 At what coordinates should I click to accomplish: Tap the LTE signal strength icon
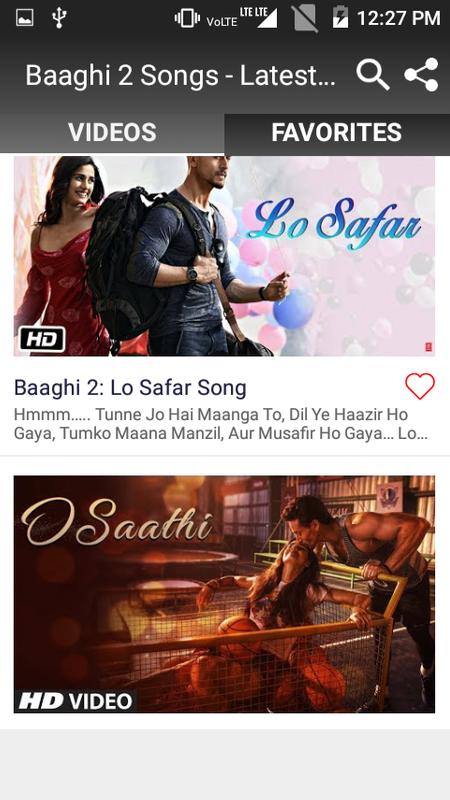coord(259,17)
